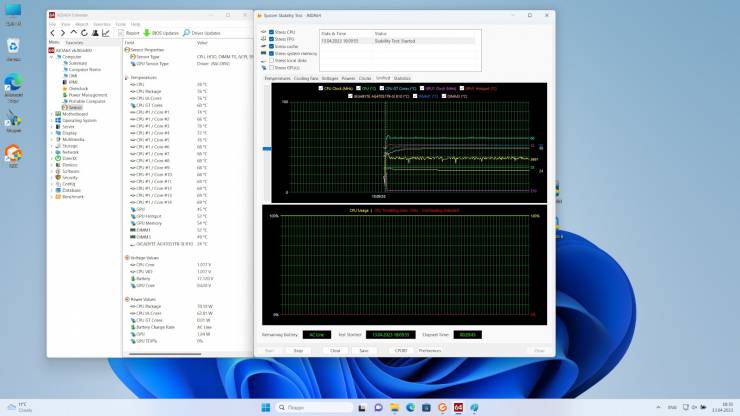Image resolution: width=740 pixels, height=416 pixels.
Task: Open the View menu in AIDA64
Action: pos(66,24)
